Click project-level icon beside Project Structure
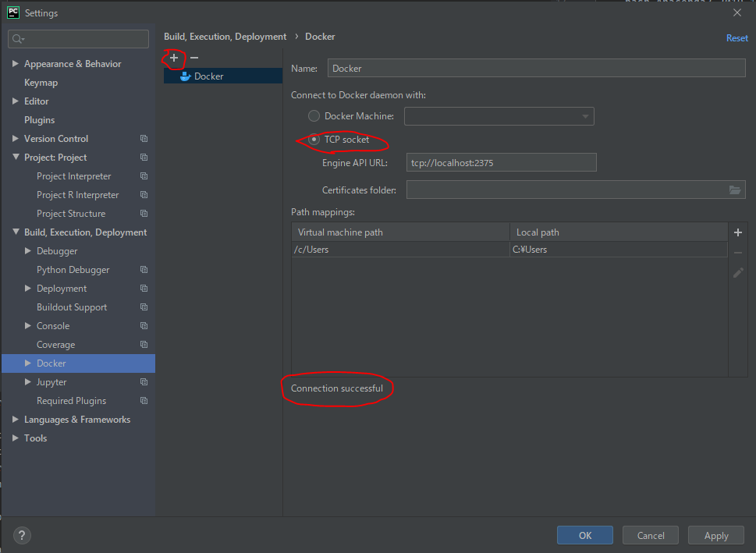The image size is (756, 553). [144, 213]
